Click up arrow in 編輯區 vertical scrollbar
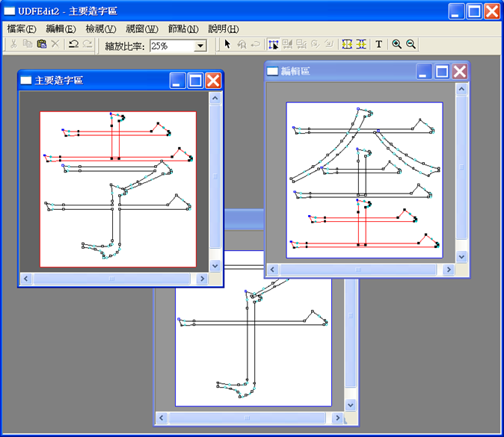Screen dimensions: 504x437 coord(461,89)
